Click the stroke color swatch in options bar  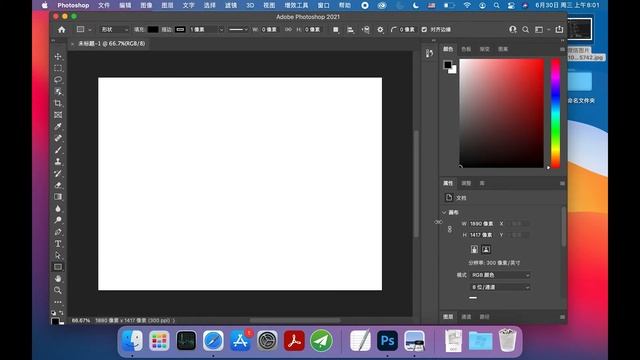point(180,30)
